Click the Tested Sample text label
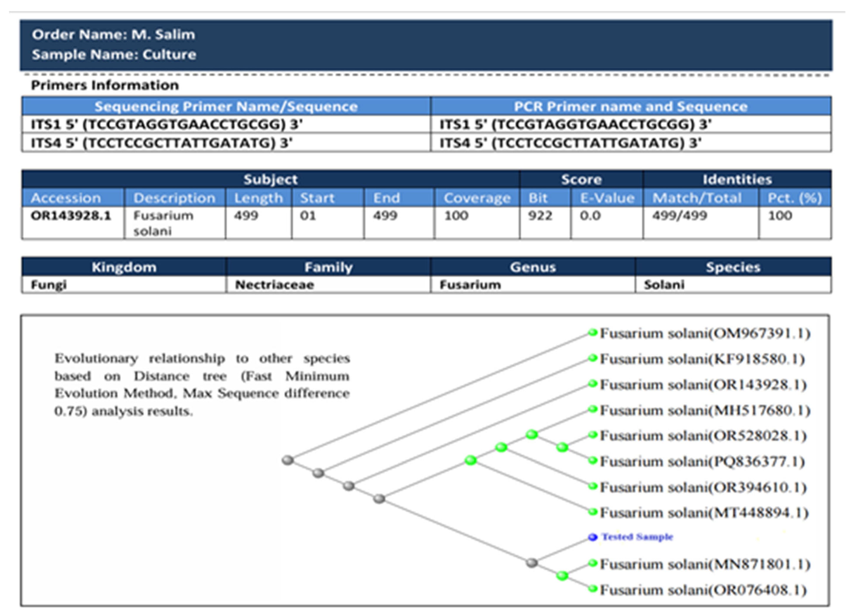Screen dimensions: 852x616 click(637, 537)
